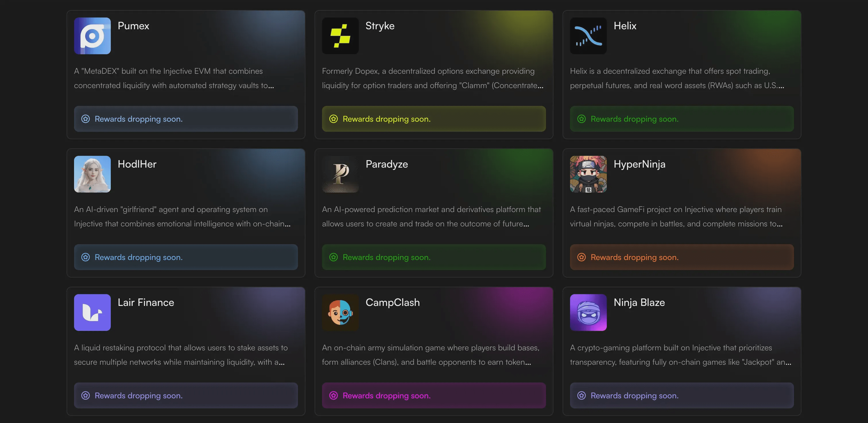The height and width of the screenshot is (423, 868).
Task: Select the HyperNinja character icon
Action: click(x=588, y=174)
